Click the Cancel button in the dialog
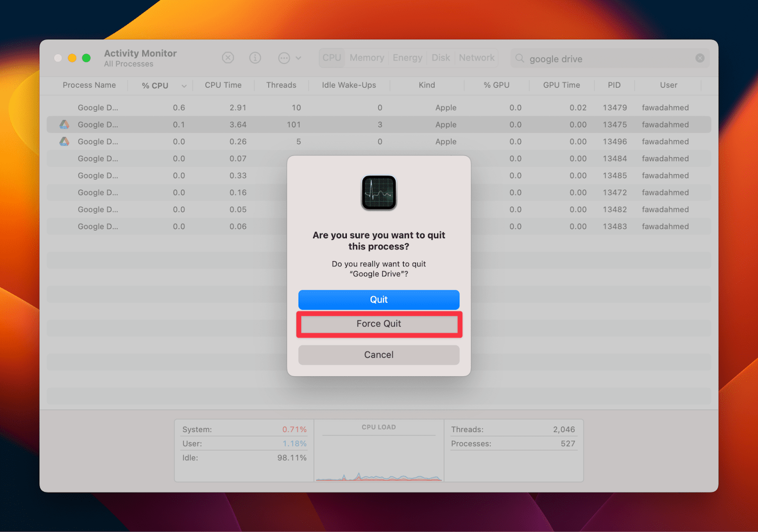The width and height of the screenshot is (758, 532). point(379,355)
